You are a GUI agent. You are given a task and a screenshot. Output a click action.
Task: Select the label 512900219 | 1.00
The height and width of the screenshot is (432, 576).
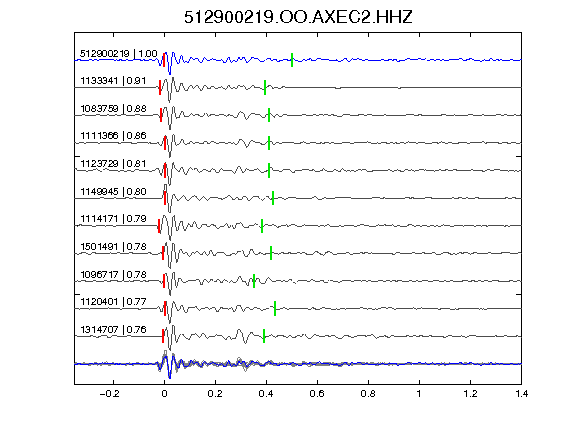coord(119,54)
